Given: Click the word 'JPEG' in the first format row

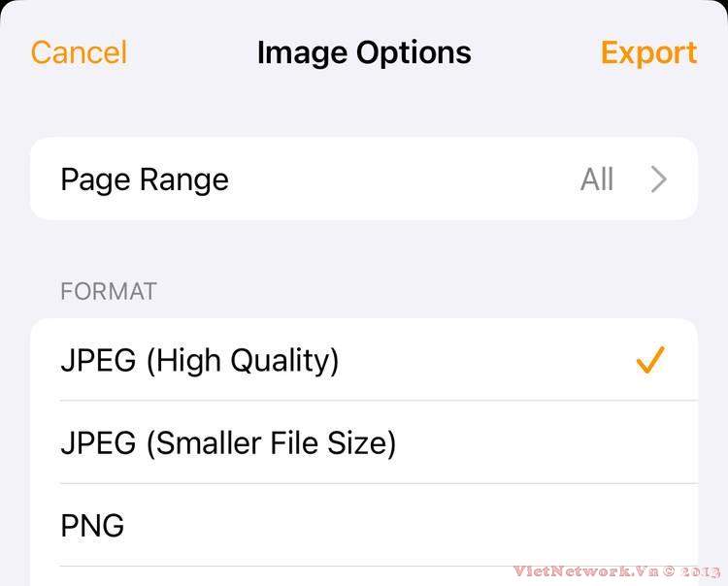Looking at the screenshot, I should [98, 361].
